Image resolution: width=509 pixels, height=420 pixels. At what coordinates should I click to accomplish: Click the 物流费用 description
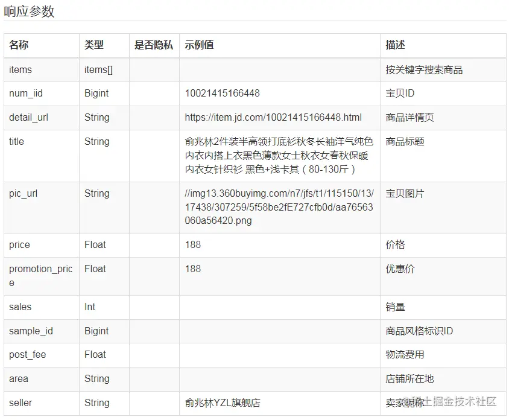[405, 354]
